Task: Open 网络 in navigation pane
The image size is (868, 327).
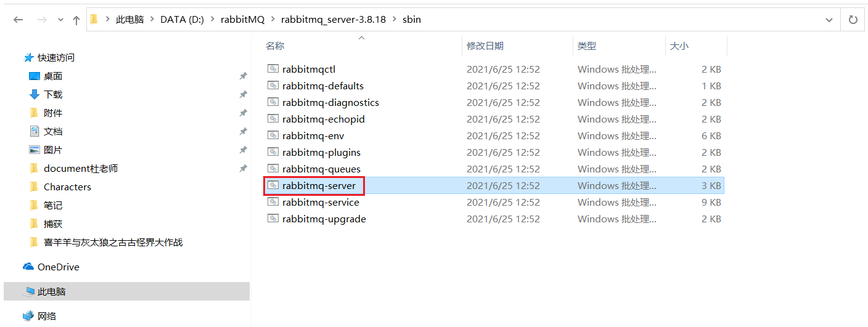Action: 47,316
